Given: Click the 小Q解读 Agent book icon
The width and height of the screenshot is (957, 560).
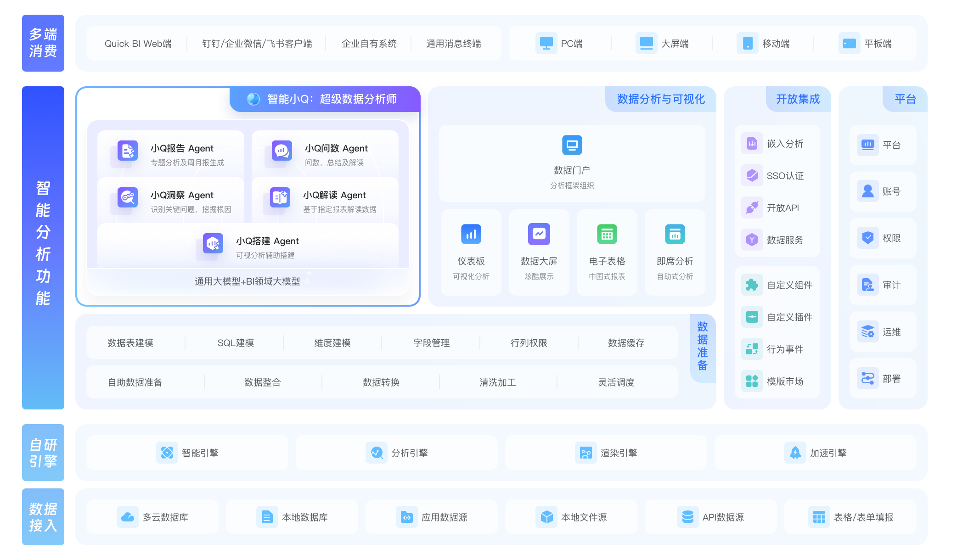Looking at the screenshot, I should point(280,197).
